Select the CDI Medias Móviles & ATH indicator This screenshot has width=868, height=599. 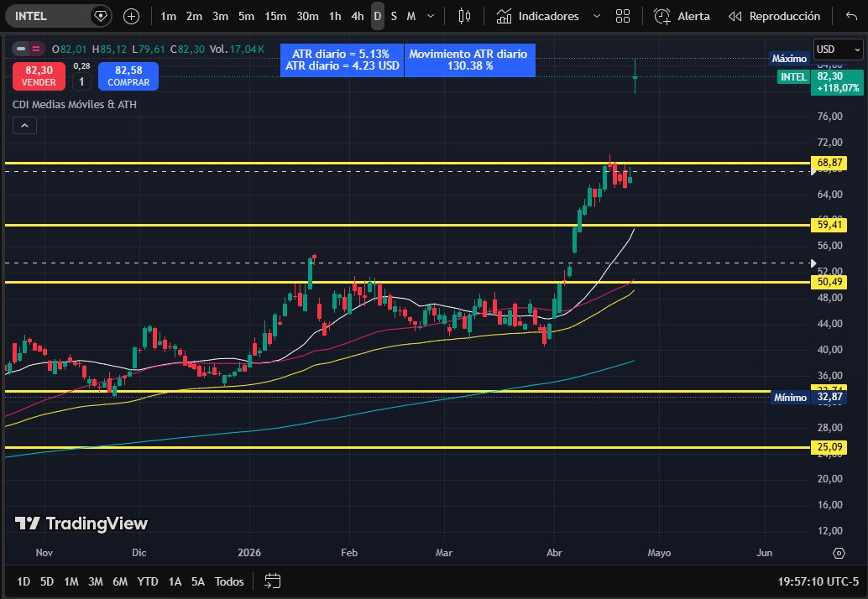click(x=74, y=105)
